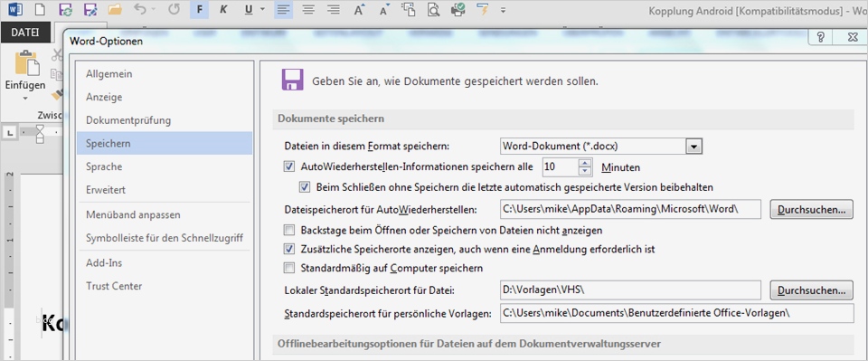Viewport: 868px width, 361px height.
Task: Open the DATEI tab
Action: pyautogui.click(x=25, y=33)
